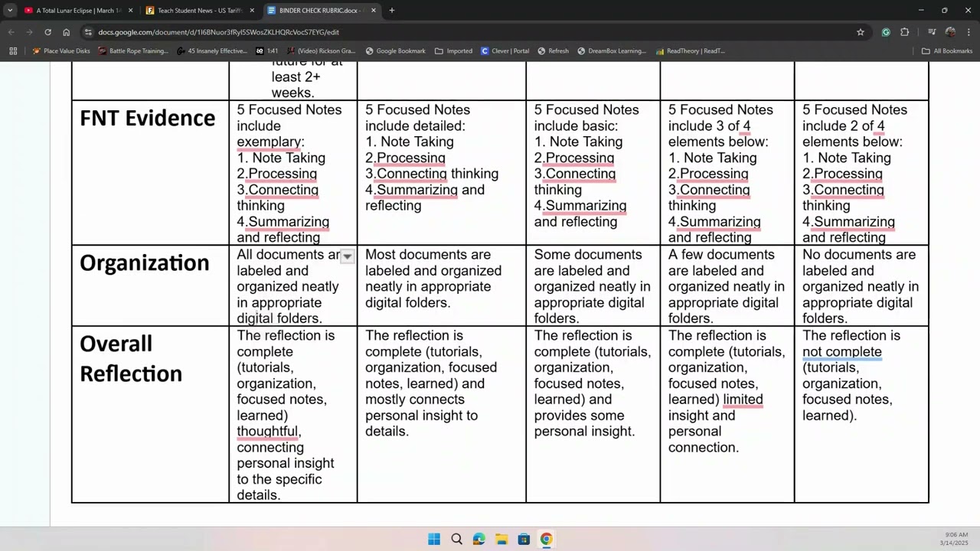Open the Chrome three-dot menu
The width and height of the screenshot is (980, 551).
[969, 32]
